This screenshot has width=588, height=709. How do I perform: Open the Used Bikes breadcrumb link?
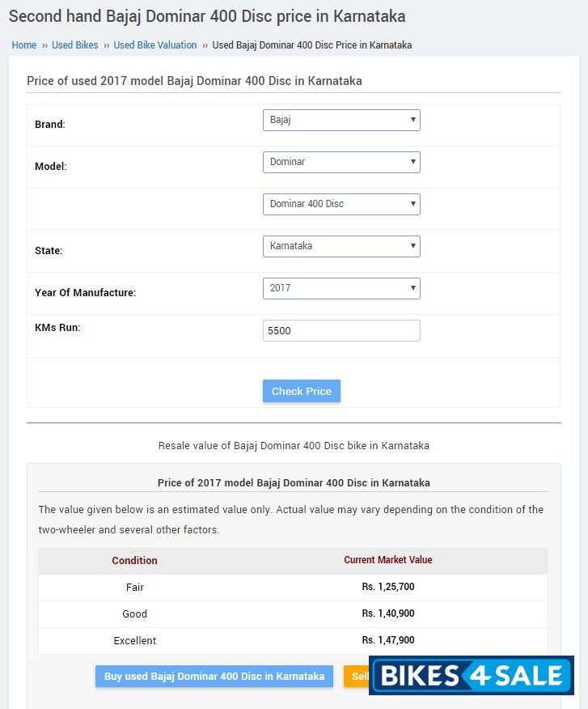(75, 45)
